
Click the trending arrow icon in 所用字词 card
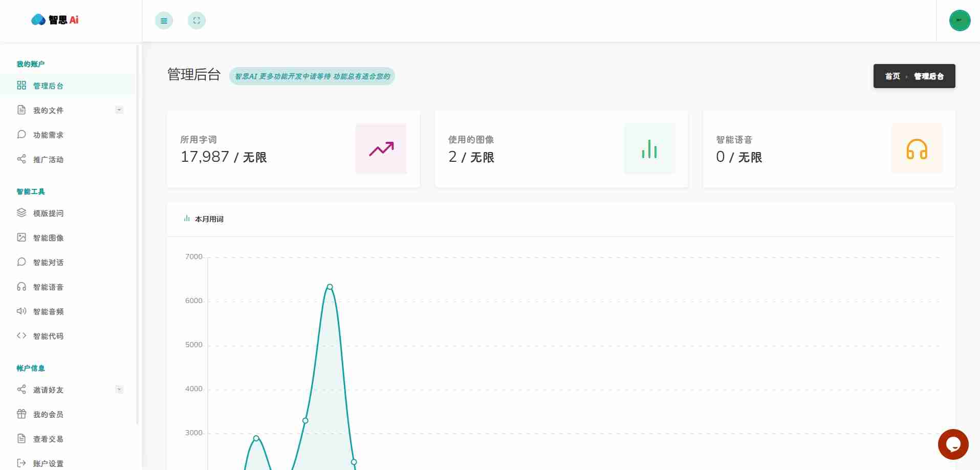tap(381, 149)
